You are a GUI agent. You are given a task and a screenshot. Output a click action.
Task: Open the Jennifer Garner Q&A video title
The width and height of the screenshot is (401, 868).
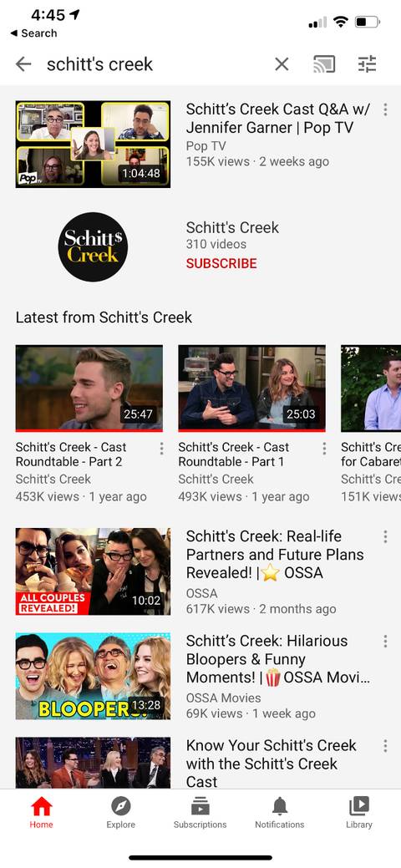[x=278, y=119]
